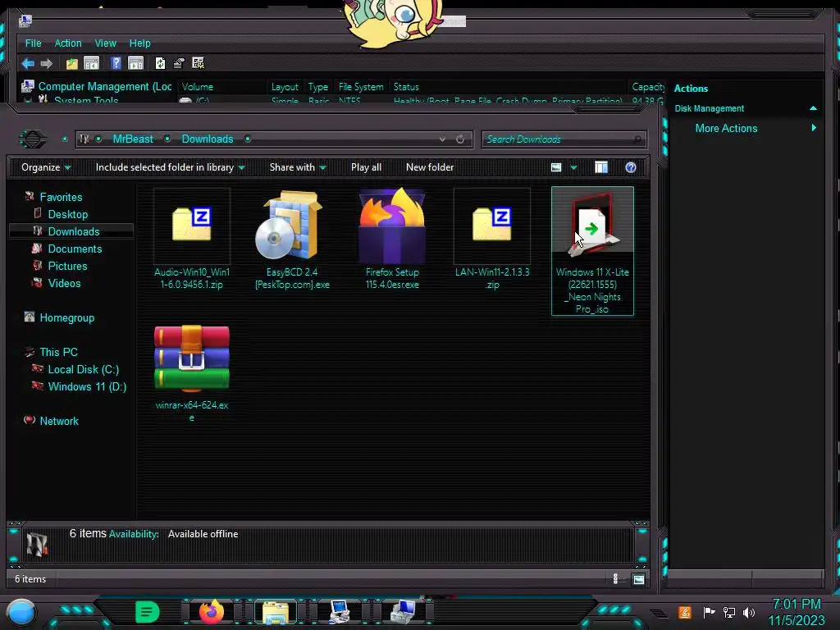
Task: Click the Explorer help icon
Action: [x=631, y=167]
